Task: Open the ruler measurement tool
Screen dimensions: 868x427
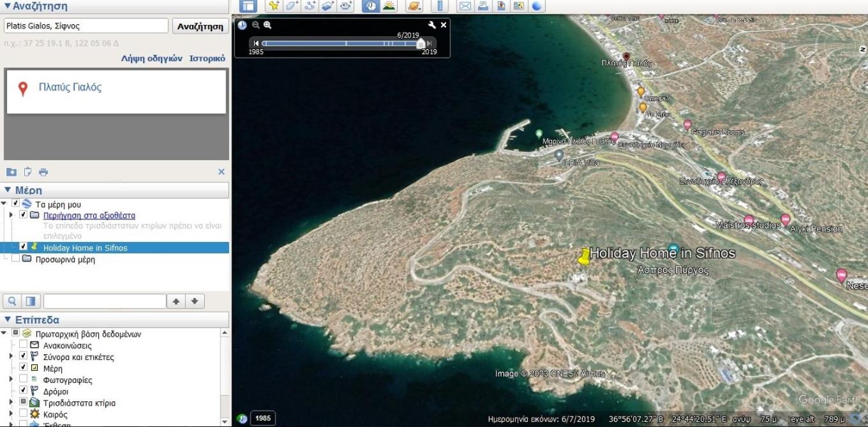Action: (440, 6)
